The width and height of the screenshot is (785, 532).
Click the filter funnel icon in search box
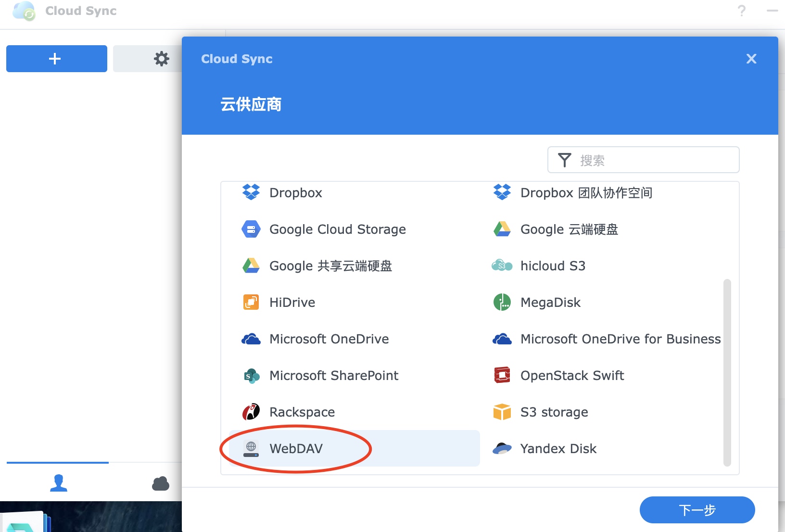coord(565,160)
